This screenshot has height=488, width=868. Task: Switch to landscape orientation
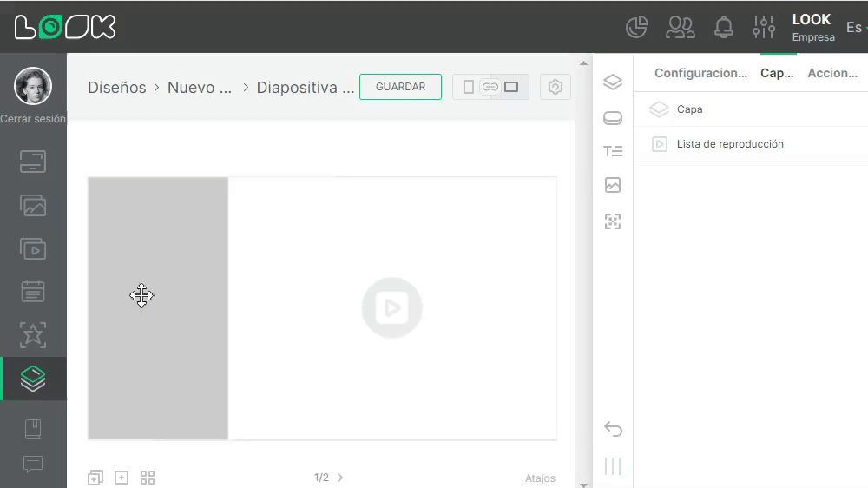tap(511, 87)
